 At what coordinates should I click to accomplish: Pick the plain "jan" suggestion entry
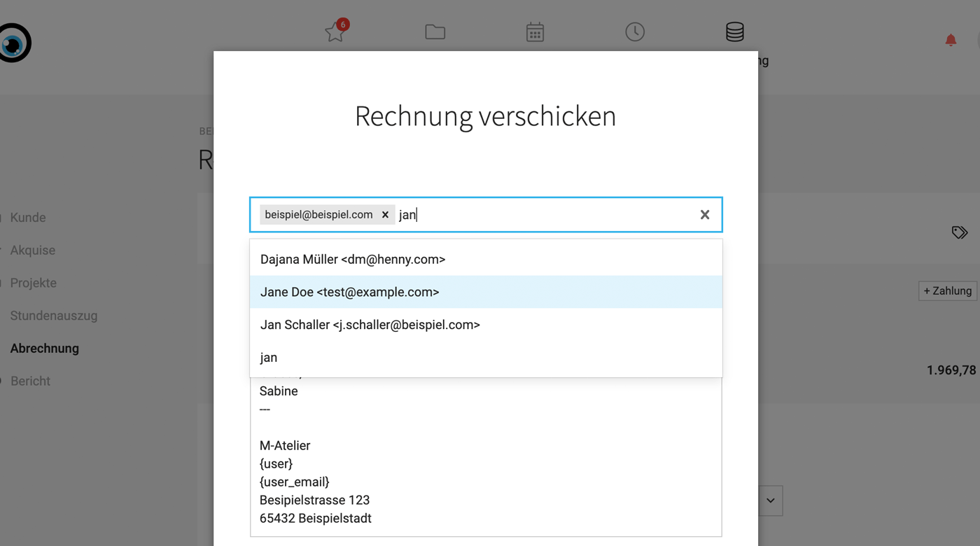(486, 358)
